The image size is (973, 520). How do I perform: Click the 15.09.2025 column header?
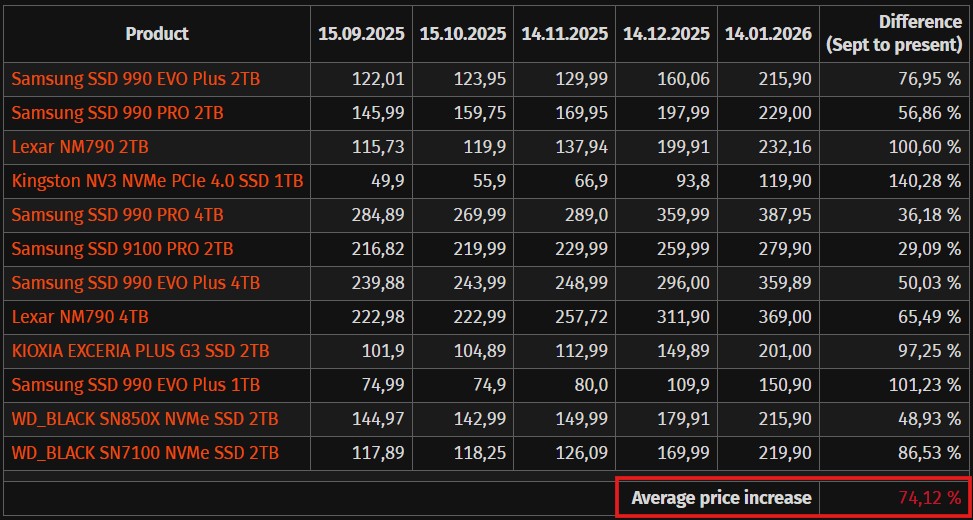[361, 33]
